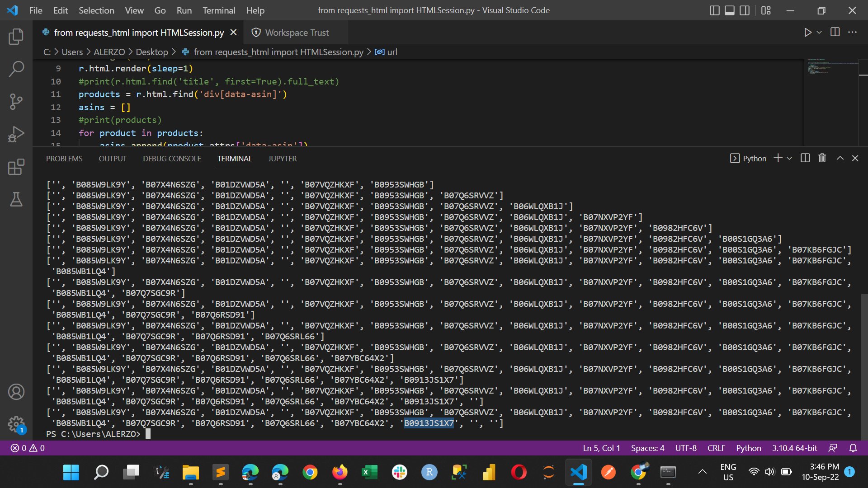Viewport: 868px width, 488px height.
Task: Toggle the secondary sidebar visibility
Action: point(745,10)
